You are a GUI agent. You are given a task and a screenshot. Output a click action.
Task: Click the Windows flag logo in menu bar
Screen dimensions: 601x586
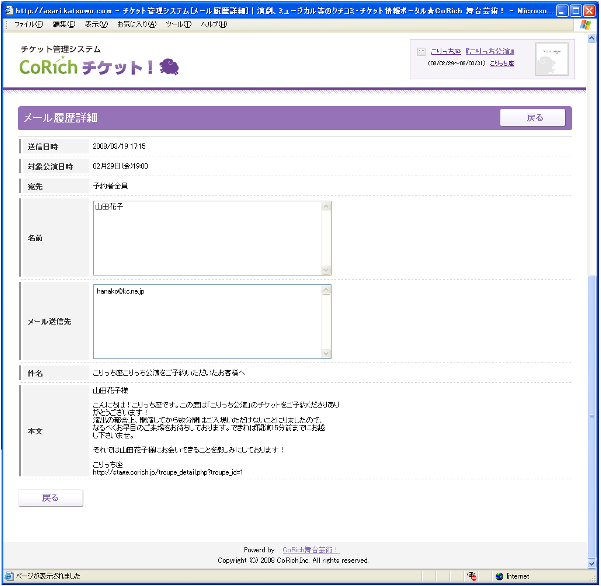587,24
